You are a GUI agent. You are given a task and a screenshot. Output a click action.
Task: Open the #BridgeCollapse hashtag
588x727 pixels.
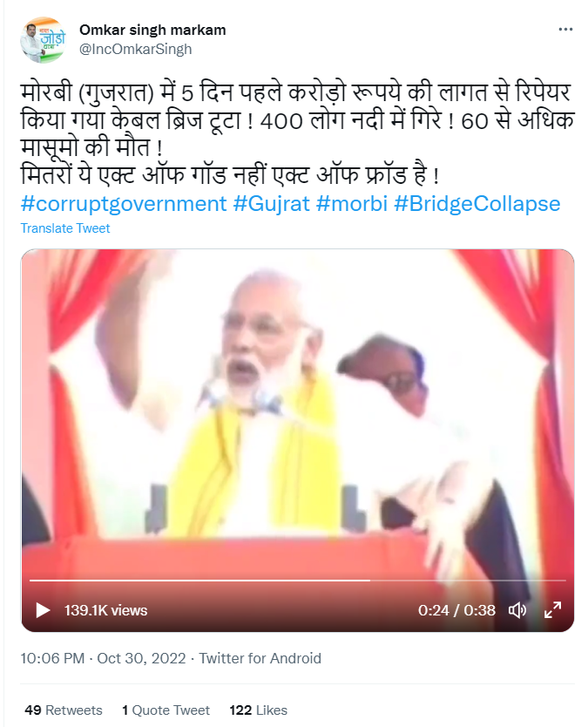click(476, 203)
